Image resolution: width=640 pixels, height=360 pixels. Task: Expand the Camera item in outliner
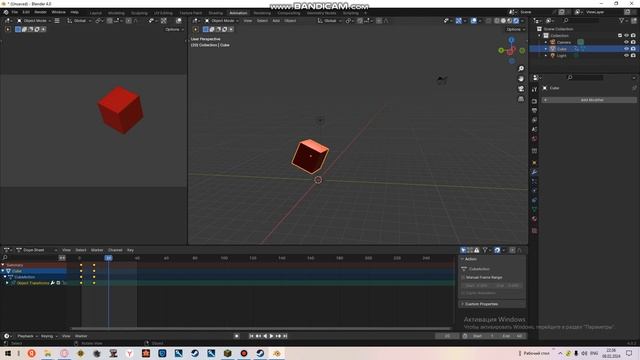click(x=546, y=42)
